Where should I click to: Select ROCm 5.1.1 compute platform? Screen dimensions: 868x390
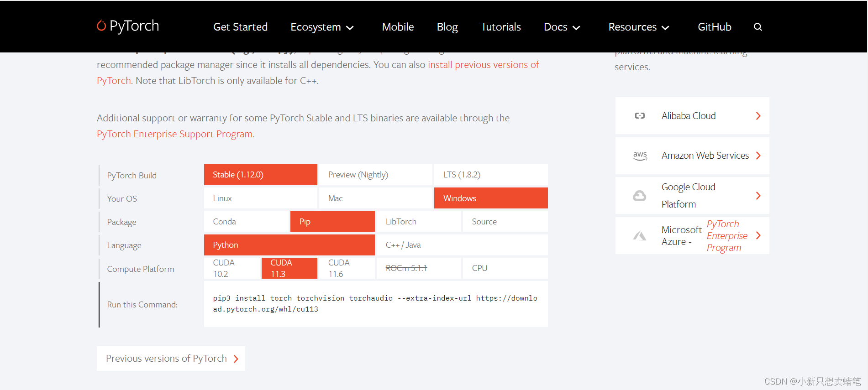[x=419, y=268]
